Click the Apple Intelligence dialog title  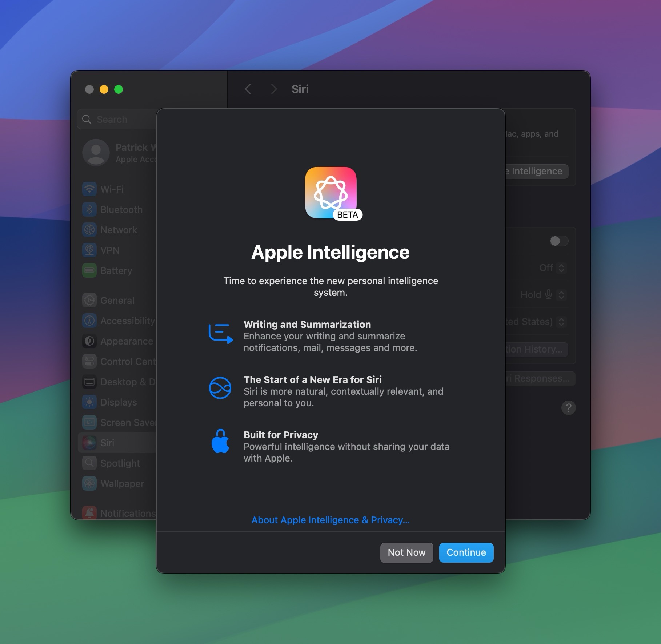click(330, 252)
